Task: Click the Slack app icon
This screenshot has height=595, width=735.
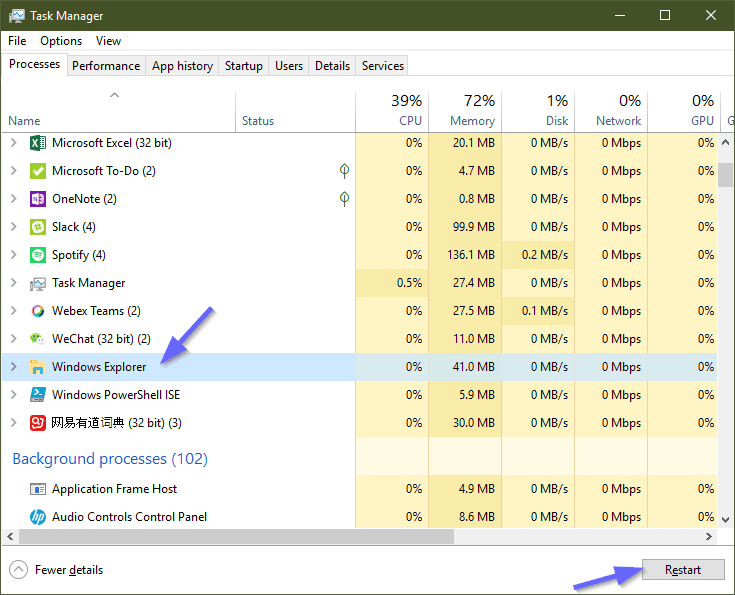Action: click(x=38, y=227)
